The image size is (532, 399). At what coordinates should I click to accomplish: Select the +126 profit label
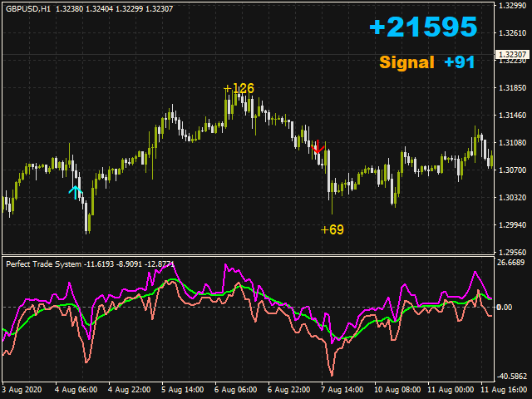pyautogui.click(x=239, y=89)
